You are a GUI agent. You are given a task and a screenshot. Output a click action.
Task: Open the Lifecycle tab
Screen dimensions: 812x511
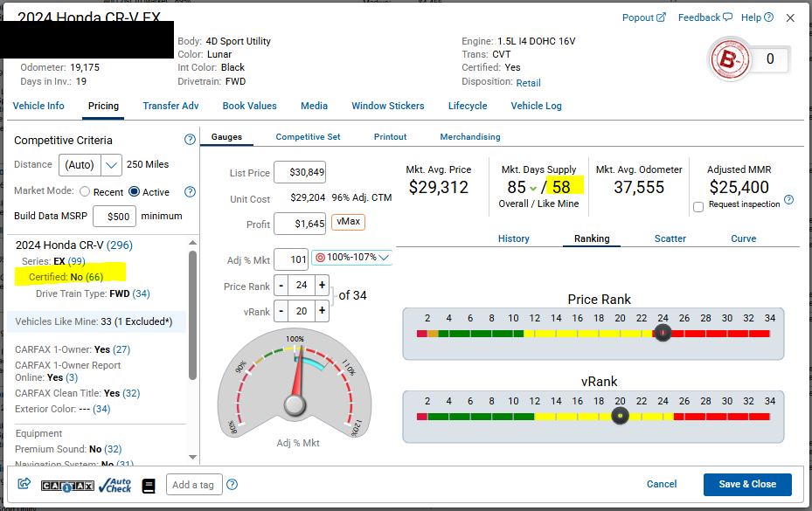click(x=468, y=107)
